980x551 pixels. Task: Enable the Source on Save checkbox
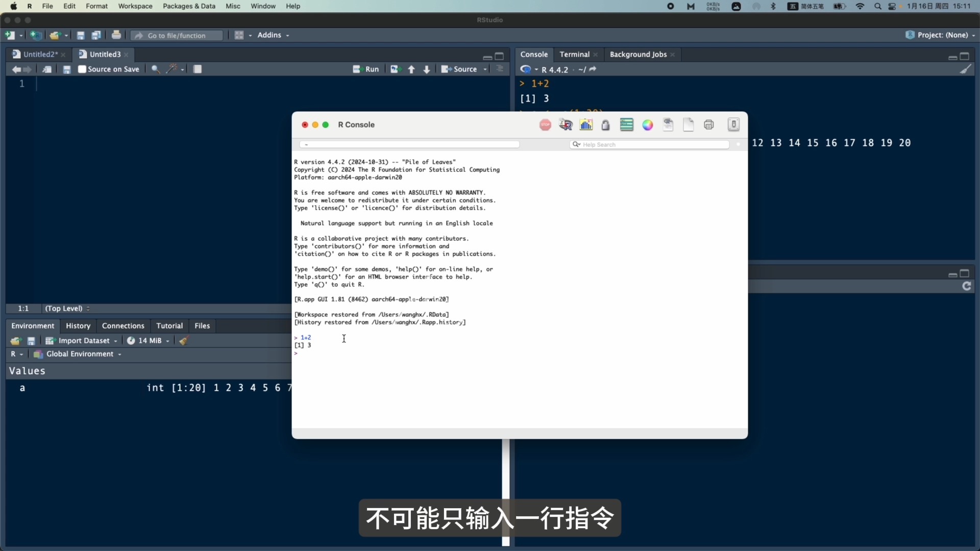click(x=82, y=69)
